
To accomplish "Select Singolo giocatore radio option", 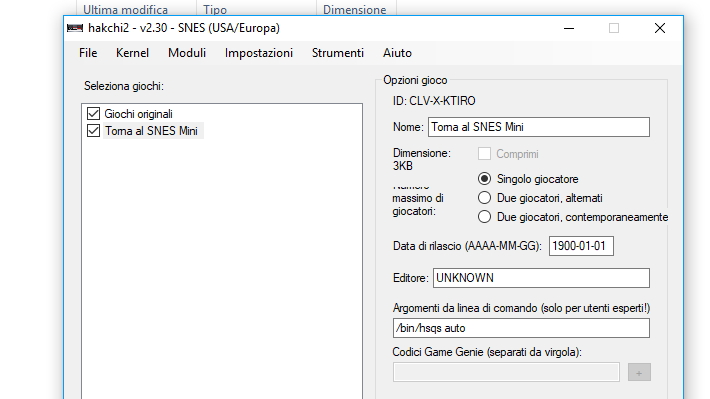I will [484, 179].
